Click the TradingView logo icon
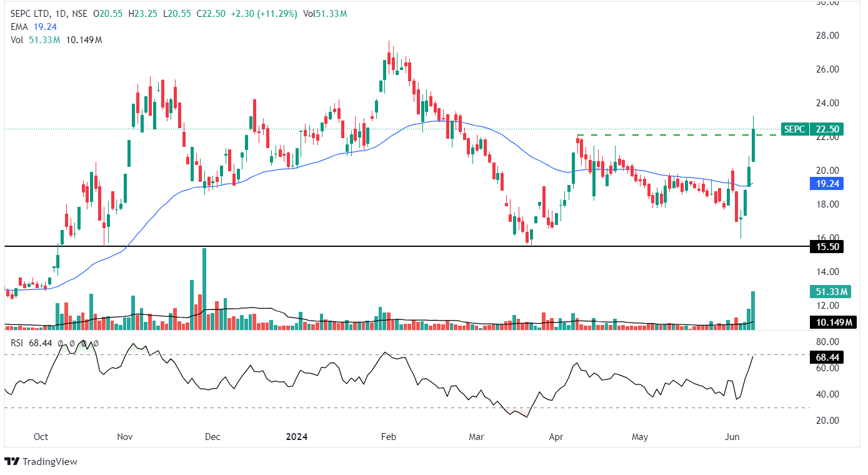The width and height of the screenshot is (868, 475). (12, 461)
